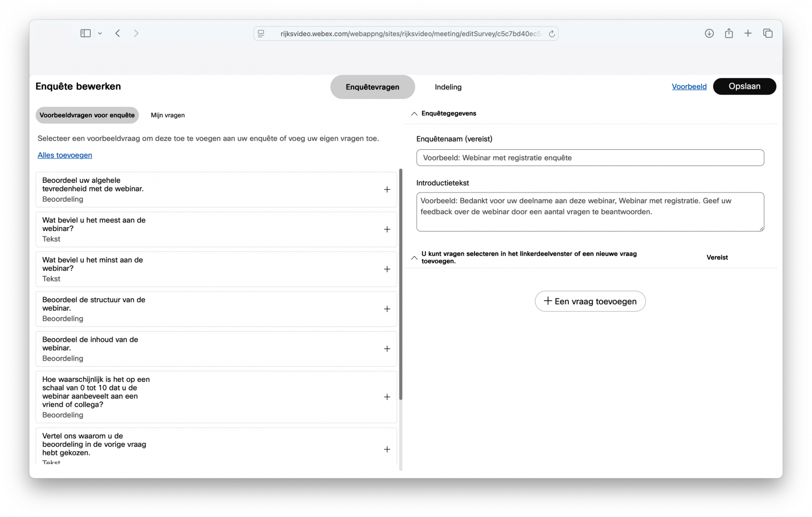Add 'Vertel ons waarom' question with plus icon
Screen dimensions: 812x517
click(387, 449)
